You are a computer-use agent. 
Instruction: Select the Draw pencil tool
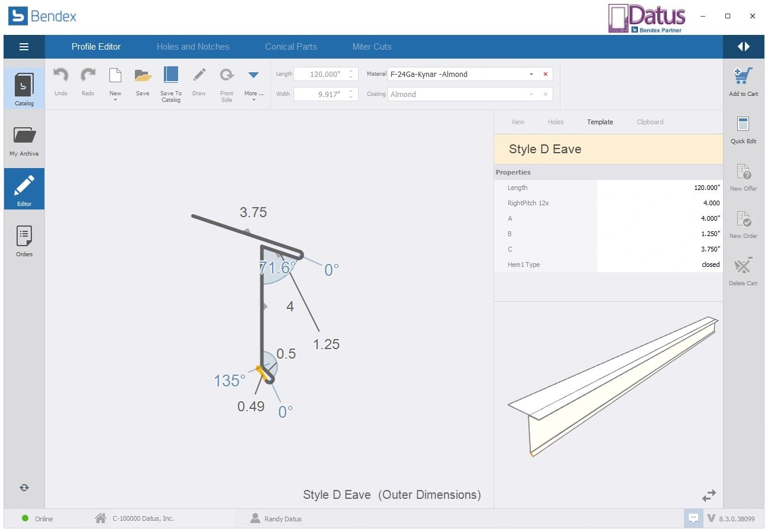(199, 75)
